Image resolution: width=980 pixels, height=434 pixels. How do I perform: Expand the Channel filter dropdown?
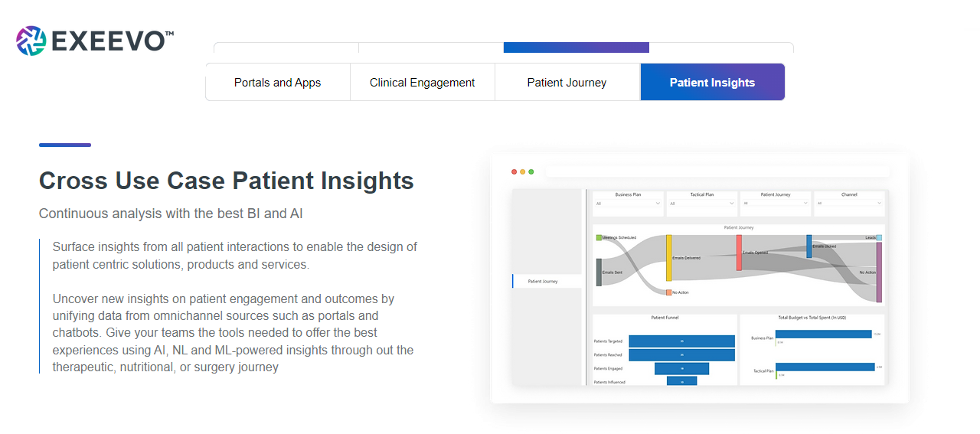[x=849, y=204]
